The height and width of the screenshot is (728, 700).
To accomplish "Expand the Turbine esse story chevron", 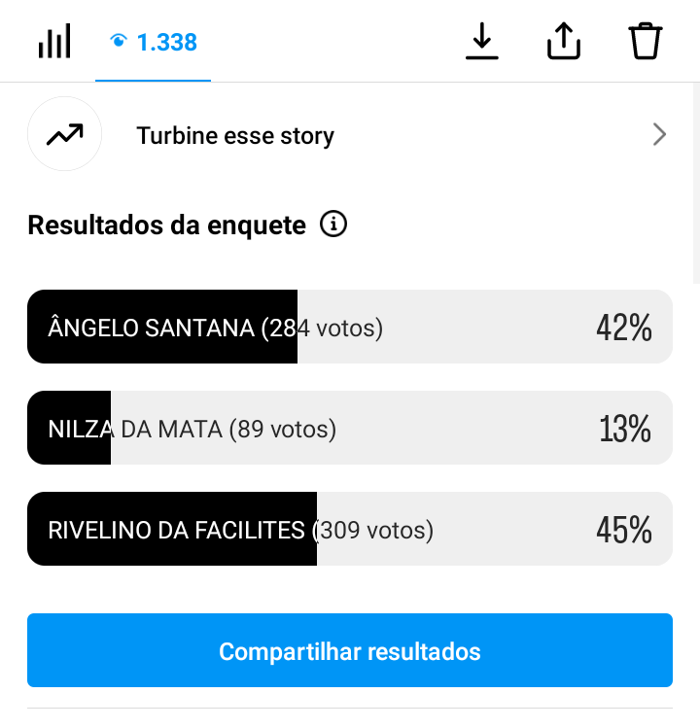I will tap(659, 134).
